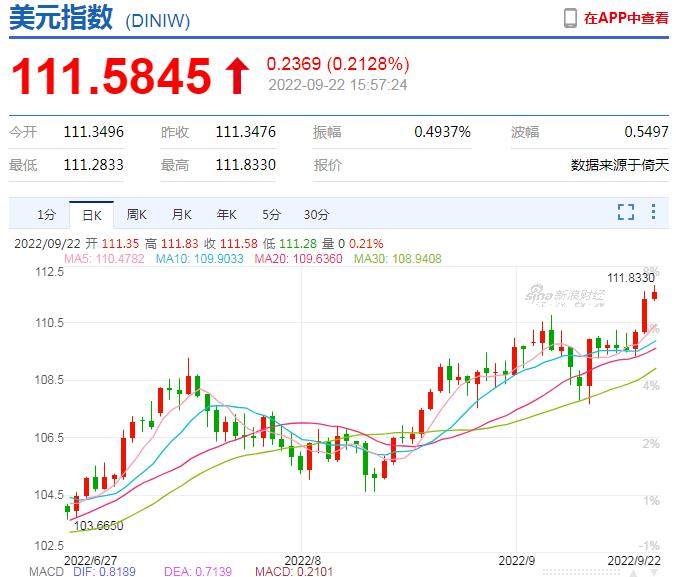Screen dimensions: 676x577
Task: Open the 在APP中查看 link
Action: coord(626,18)
